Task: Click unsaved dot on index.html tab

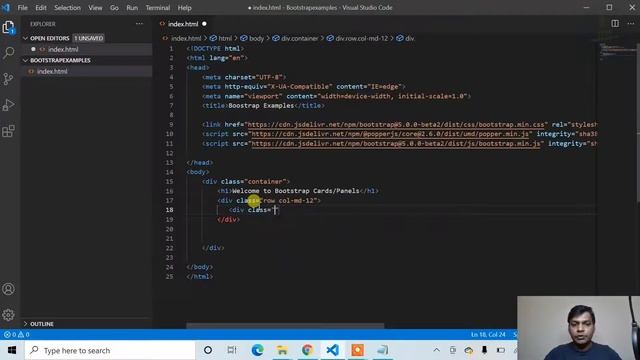Action: [204, 24]
